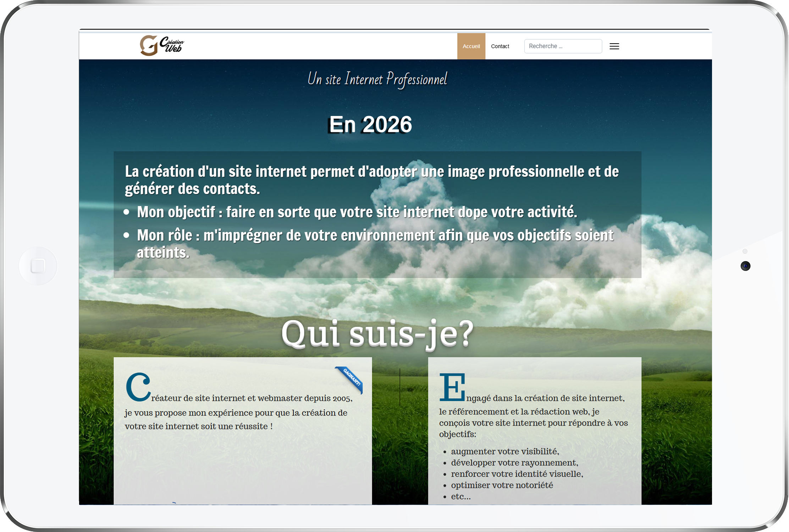
Task: Click the tablet's front camera lens
Action: point(745,266)
